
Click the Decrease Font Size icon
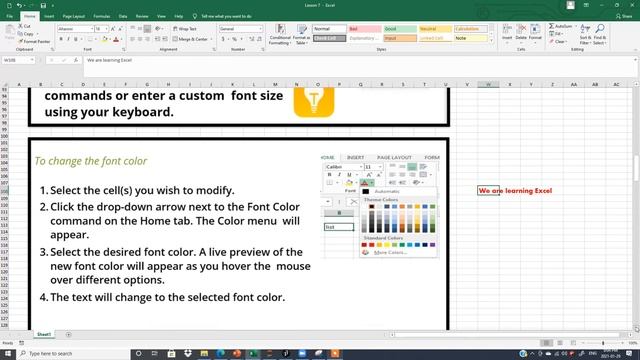120,29
